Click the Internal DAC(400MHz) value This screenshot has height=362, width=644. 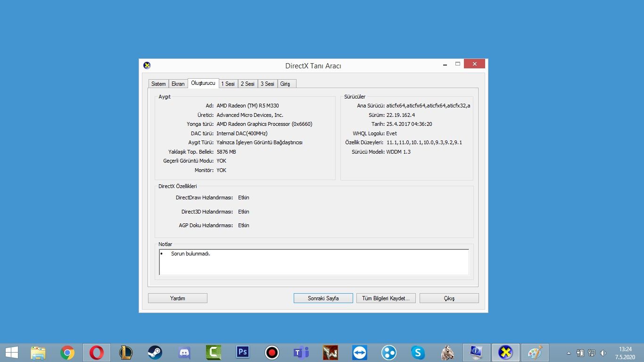point(242,133)
